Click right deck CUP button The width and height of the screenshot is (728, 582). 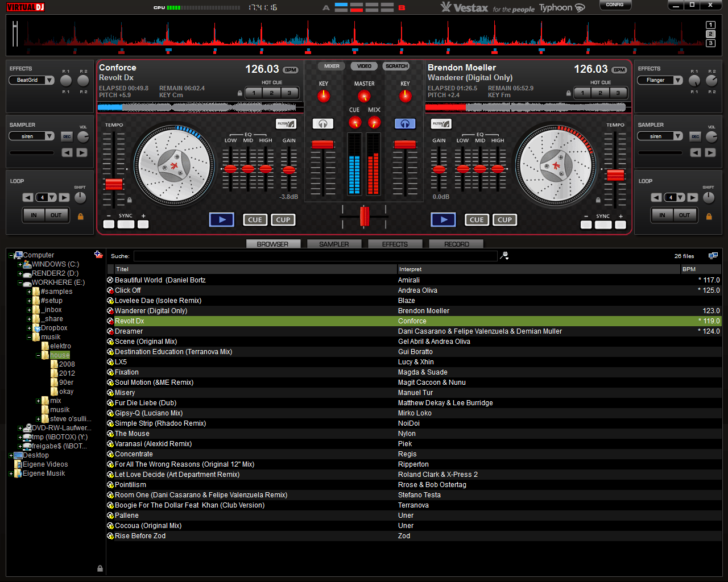[504, 220]
